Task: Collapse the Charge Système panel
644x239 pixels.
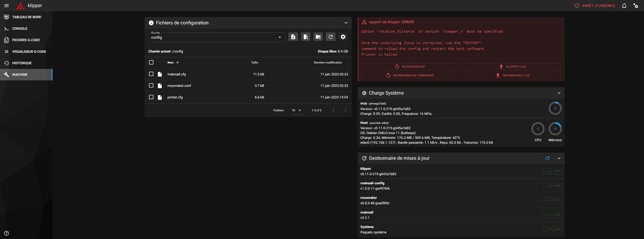Action: [x=559, y=93]
